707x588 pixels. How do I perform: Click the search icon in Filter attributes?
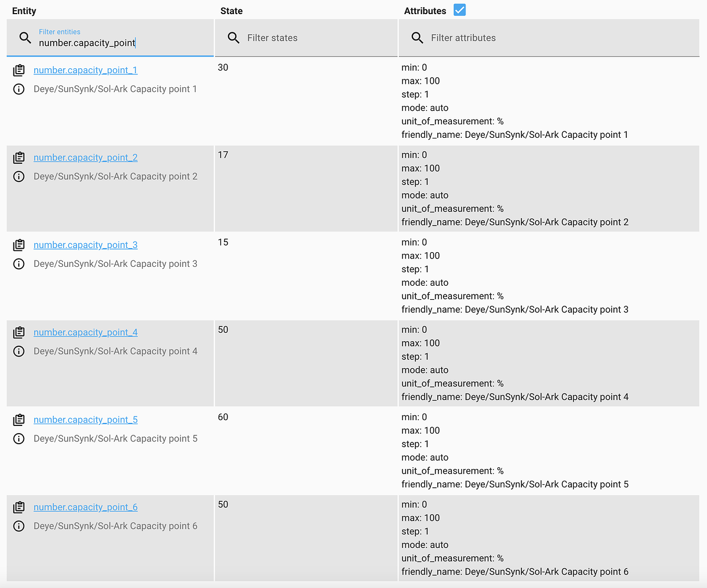[x=417, y=38]
